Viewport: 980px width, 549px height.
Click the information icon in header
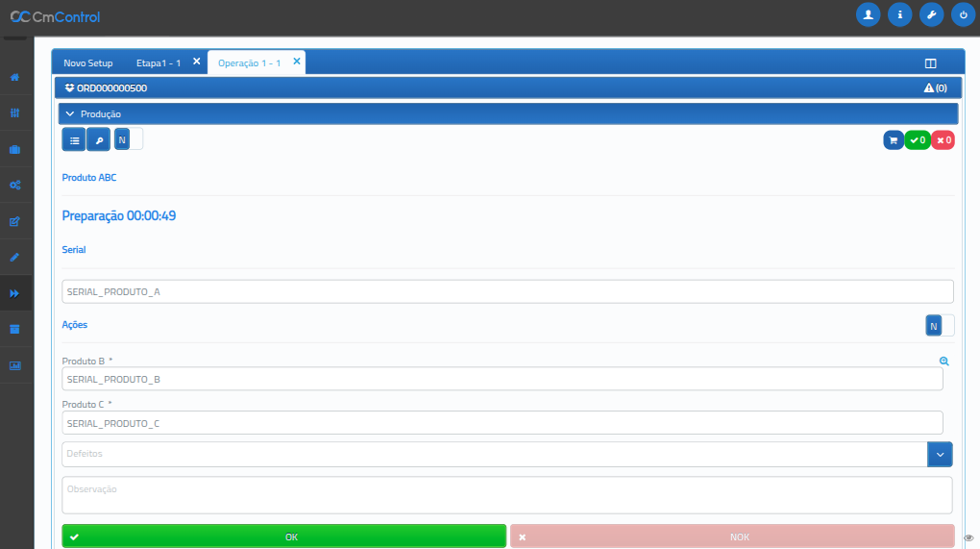point(899,14)
